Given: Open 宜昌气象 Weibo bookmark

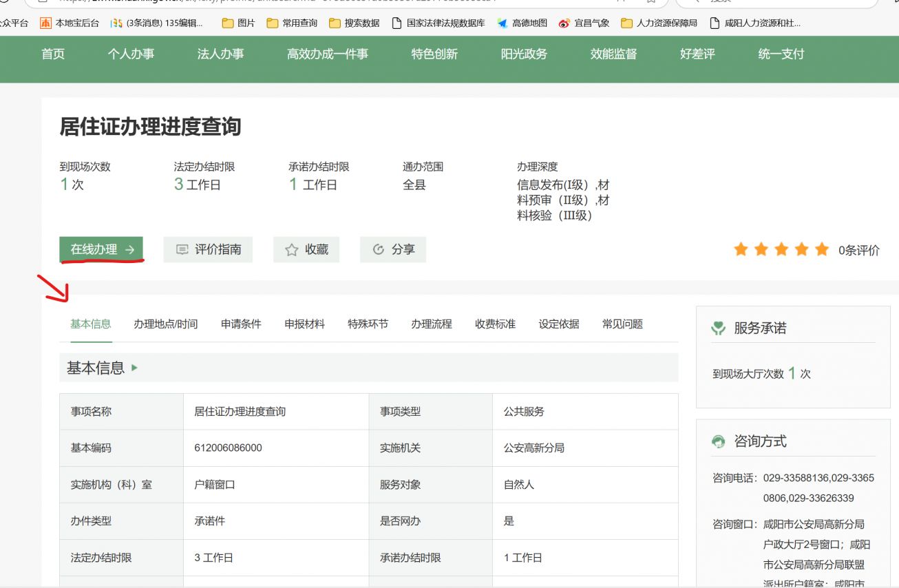Looking at the screenshot, I should pyautogui.click(x=584, y=23).
